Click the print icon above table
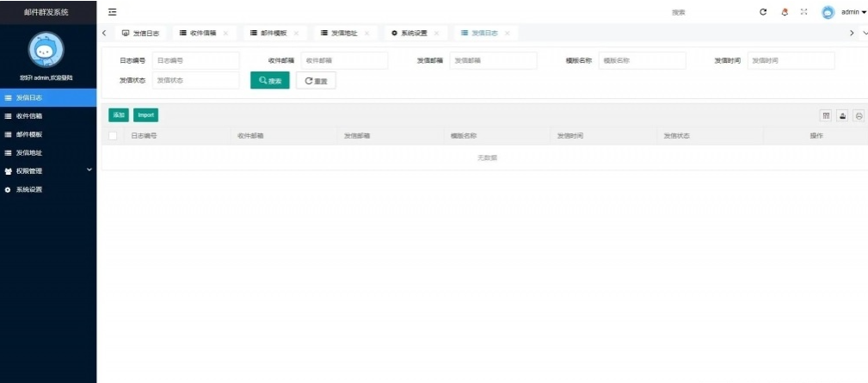Screen dimensions: 868x383 click(x=858, y=114)
